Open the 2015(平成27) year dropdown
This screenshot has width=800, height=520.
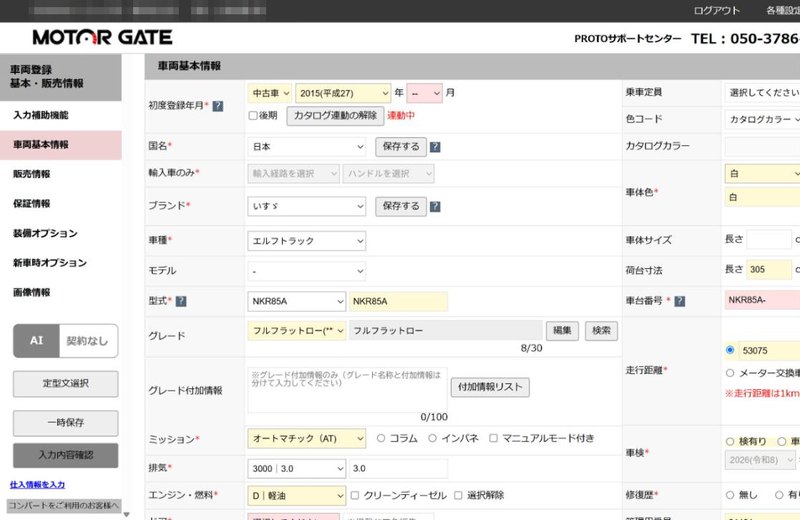tap(343, 93)
